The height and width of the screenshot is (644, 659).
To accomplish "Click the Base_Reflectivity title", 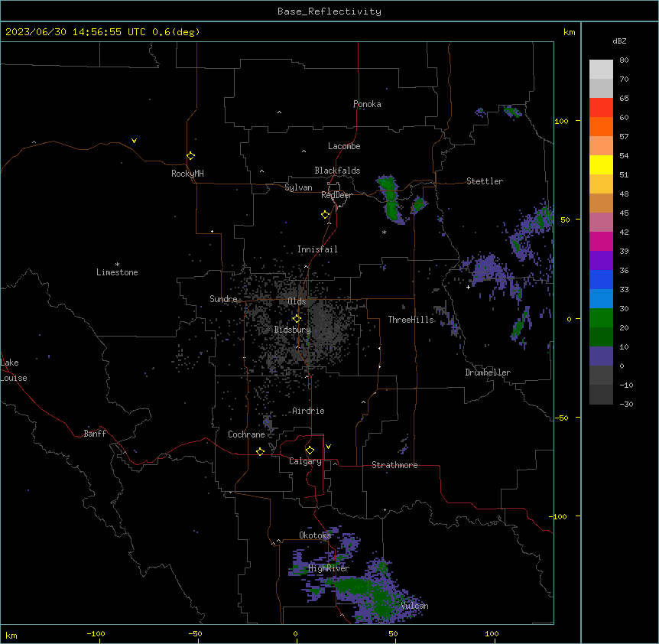I will click(329, 11).
